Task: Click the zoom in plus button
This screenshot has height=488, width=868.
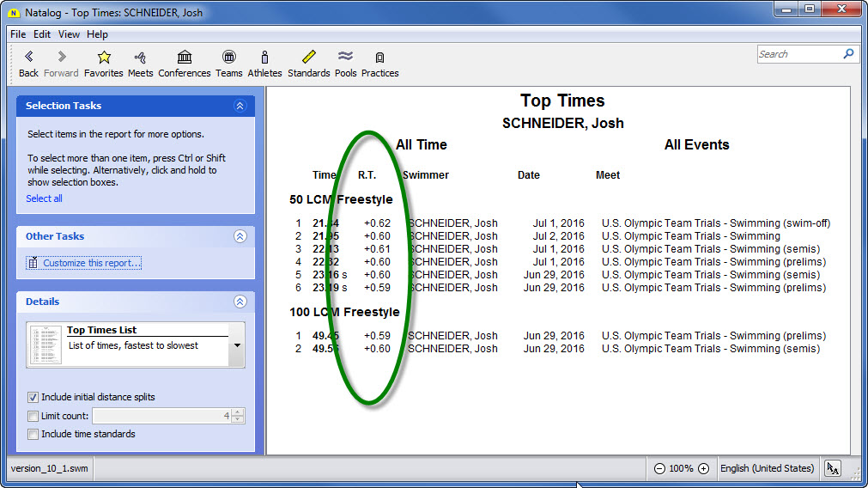Action: pos(703,468)
